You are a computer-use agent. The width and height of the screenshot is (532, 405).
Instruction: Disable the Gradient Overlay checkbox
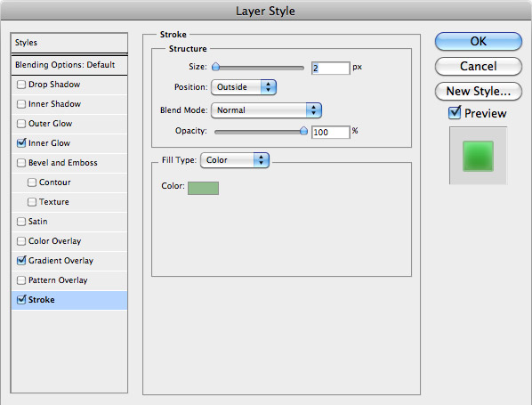[21, 261]
